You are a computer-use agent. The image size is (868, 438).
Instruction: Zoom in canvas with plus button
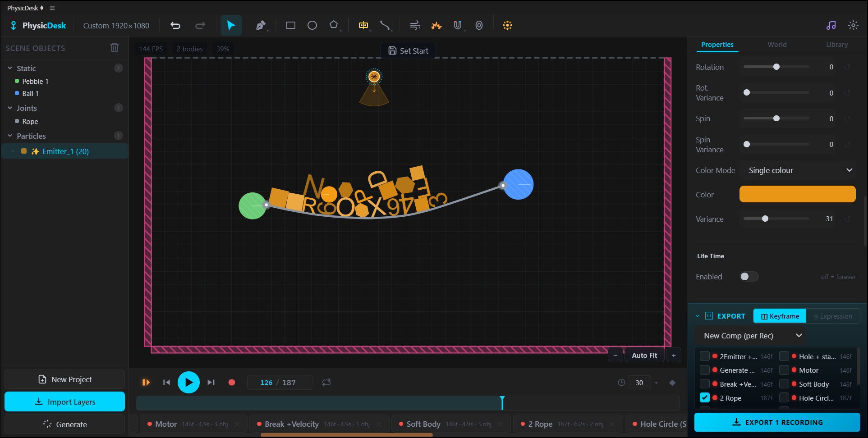pyautogui.click(x=674, y=356)
